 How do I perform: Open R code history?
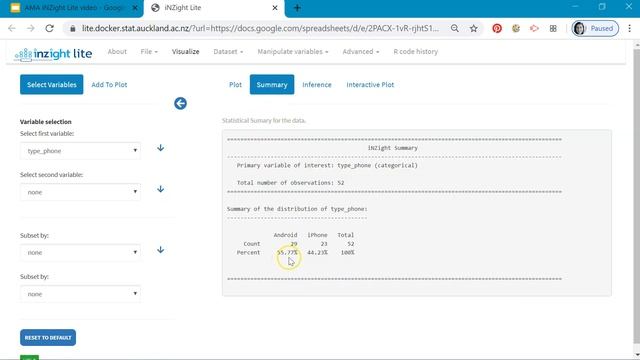click(x=416, y=51)
